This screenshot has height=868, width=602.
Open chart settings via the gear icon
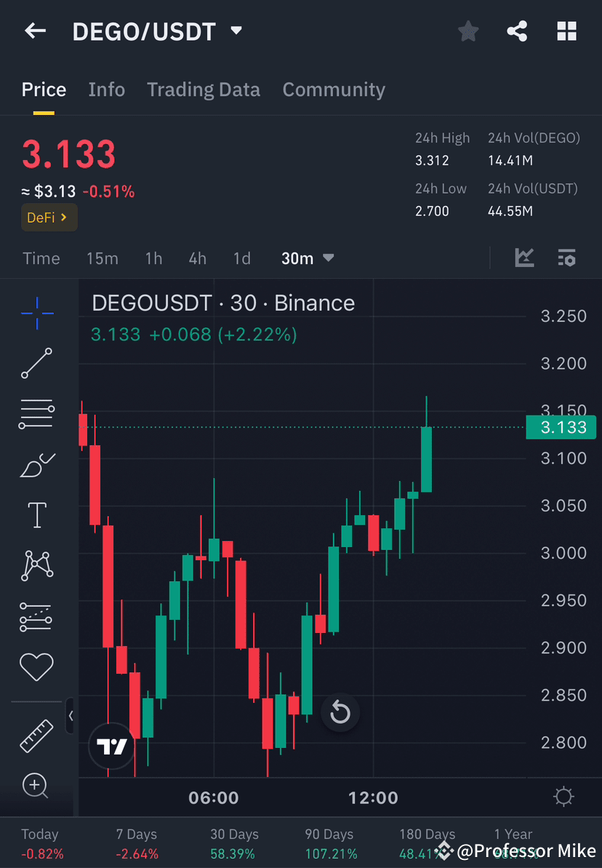click(563, 797)
